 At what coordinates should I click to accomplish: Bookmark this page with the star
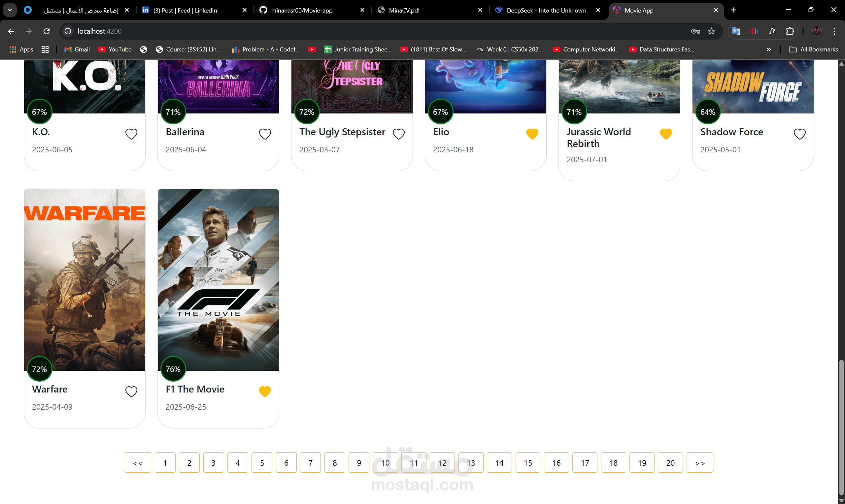click(711, 31)
